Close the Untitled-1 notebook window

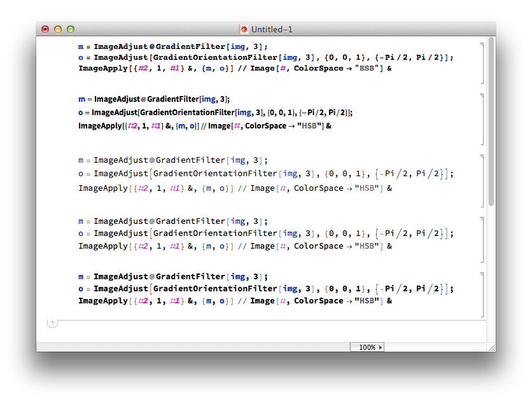point(45,29)
